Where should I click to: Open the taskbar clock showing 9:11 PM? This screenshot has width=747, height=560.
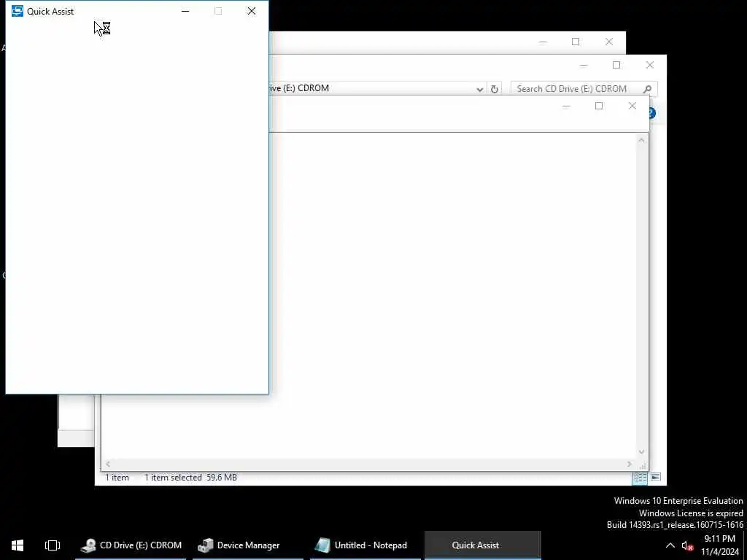720,545
